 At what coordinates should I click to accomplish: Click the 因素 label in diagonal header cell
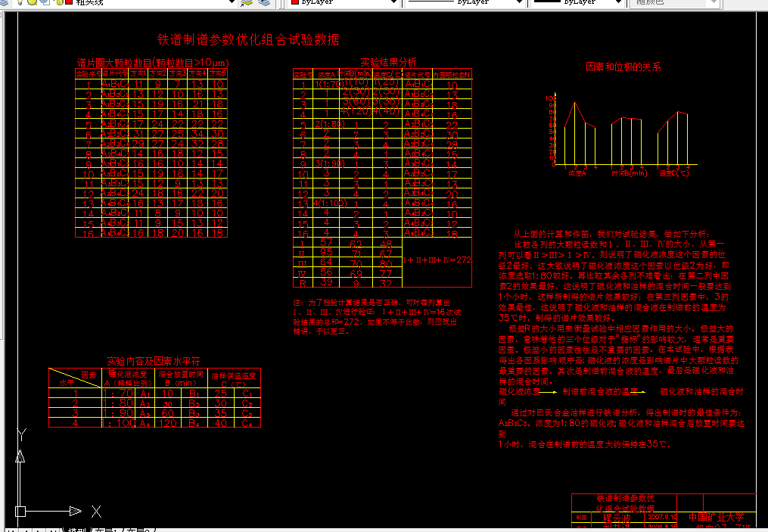89,375
